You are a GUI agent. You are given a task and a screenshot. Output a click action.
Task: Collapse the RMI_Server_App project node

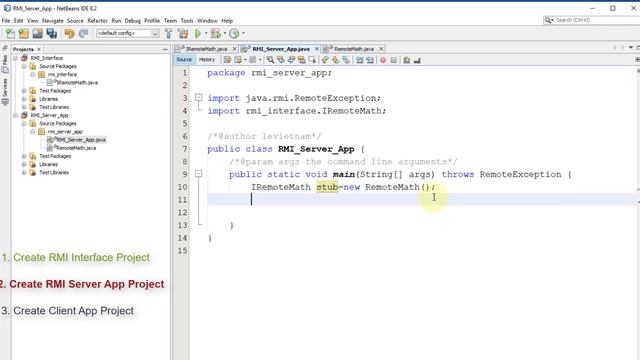(x=16, y=116)
